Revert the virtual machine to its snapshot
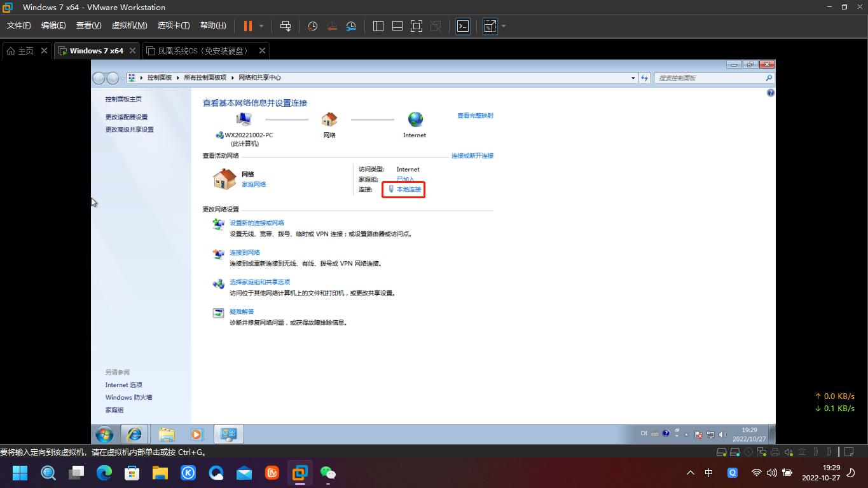Screen dimensions: 868x488 click(x=331, y=26)
